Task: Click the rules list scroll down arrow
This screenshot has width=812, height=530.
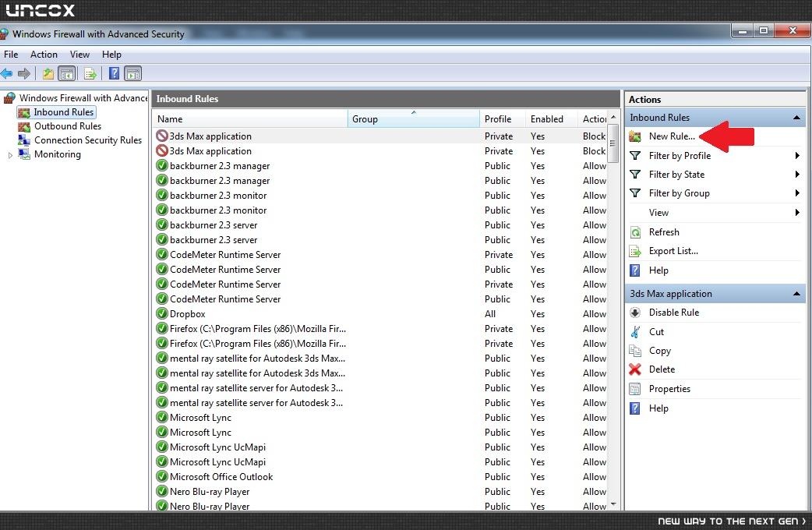Action: [x=613, y=504]
